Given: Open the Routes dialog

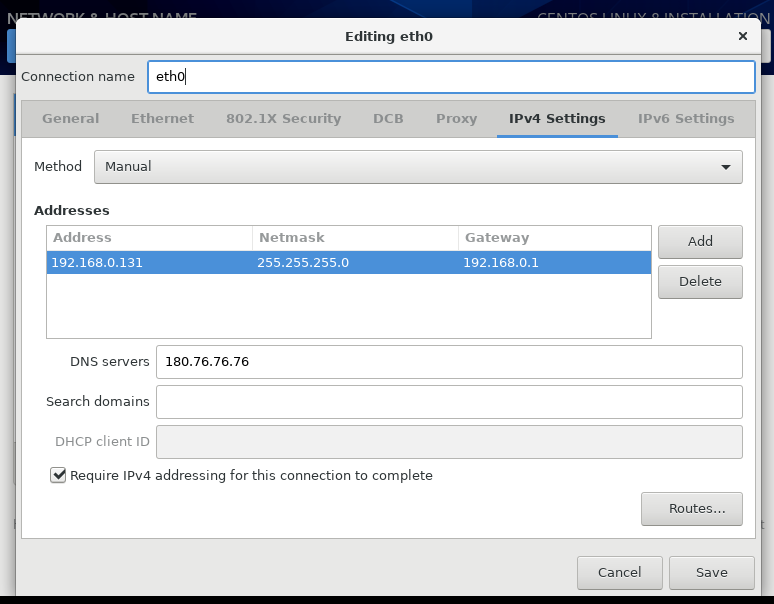Looking at the screenshot, I should 691,509.
